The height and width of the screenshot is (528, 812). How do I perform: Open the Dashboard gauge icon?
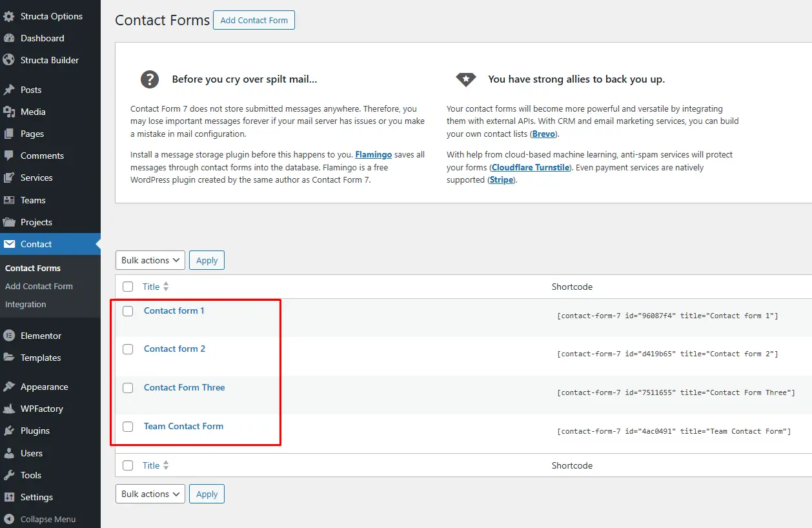(9, 38)
